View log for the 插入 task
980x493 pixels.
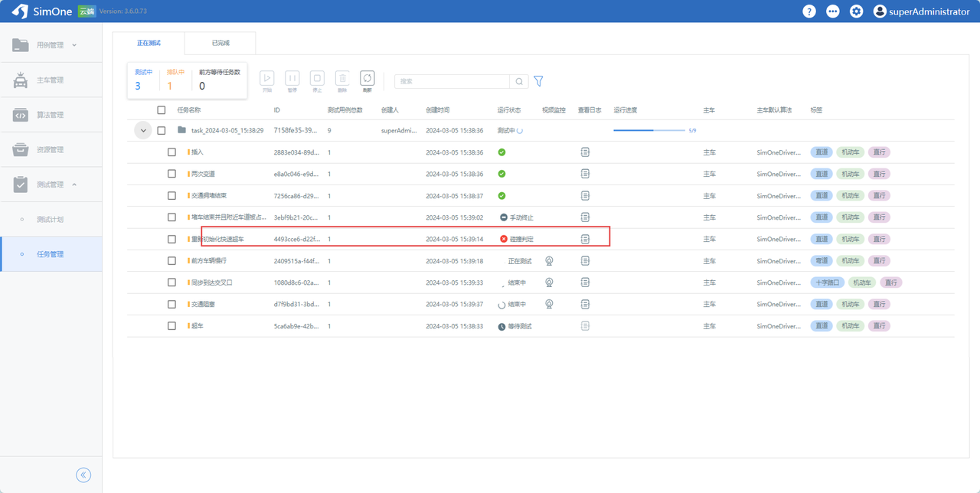coord(585,152)
